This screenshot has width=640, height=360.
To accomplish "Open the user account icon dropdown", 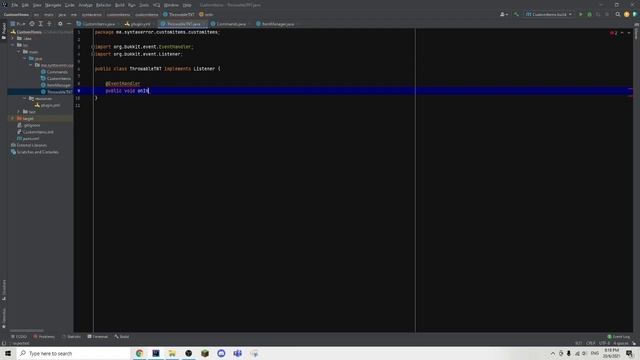I will click(504, 14).
